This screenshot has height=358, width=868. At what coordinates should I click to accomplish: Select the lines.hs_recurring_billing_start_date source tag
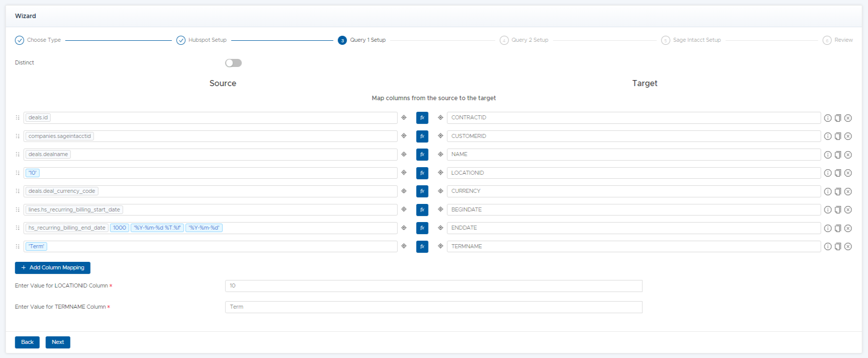(x=74, y=209)
